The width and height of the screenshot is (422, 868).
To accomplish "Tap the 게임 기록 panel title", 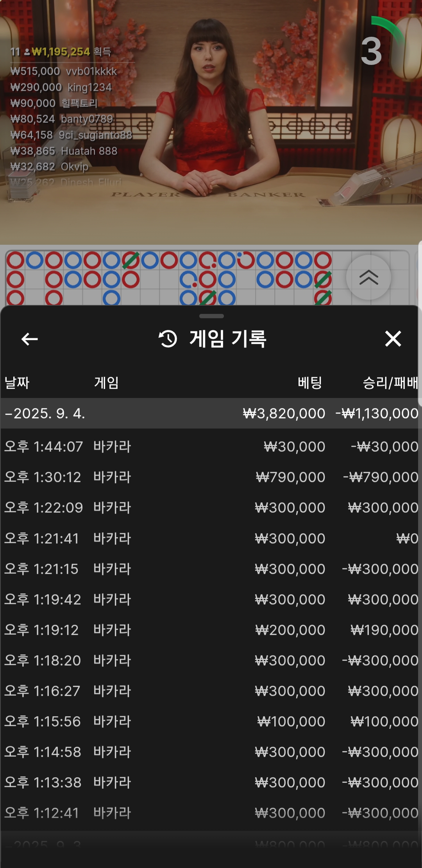I will pos(228,339).
